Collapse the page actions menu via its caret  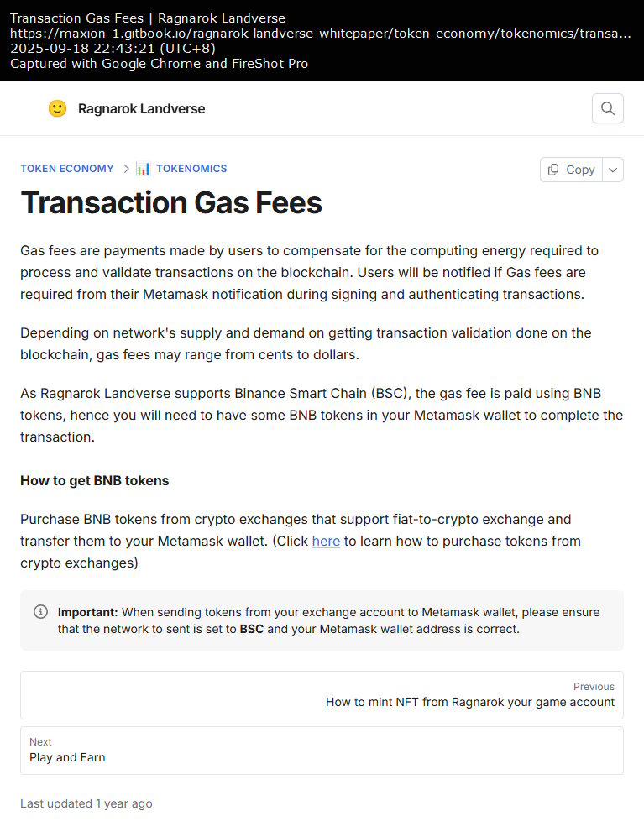click(x=613, y=170)
